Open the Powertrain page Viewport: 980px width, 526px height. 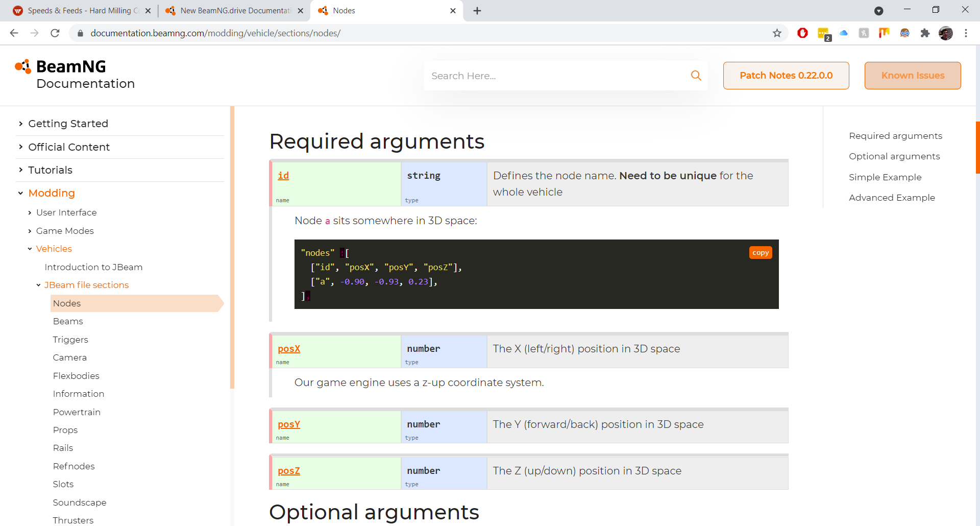(x=77, y=412)
